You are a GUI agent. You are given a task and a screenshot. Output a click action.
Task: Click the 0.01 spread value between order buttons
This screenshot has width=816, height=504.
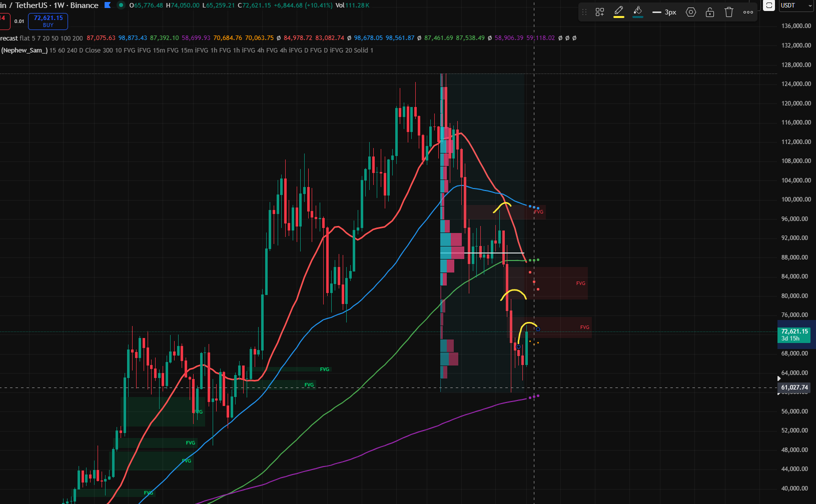click(x=19, y=21)
